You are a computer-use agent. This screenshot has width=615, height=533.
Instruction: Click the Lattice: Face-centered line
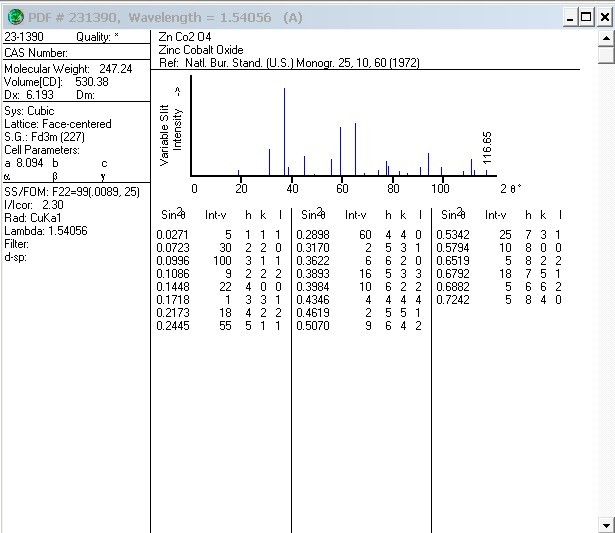click(x=58, y=124)
